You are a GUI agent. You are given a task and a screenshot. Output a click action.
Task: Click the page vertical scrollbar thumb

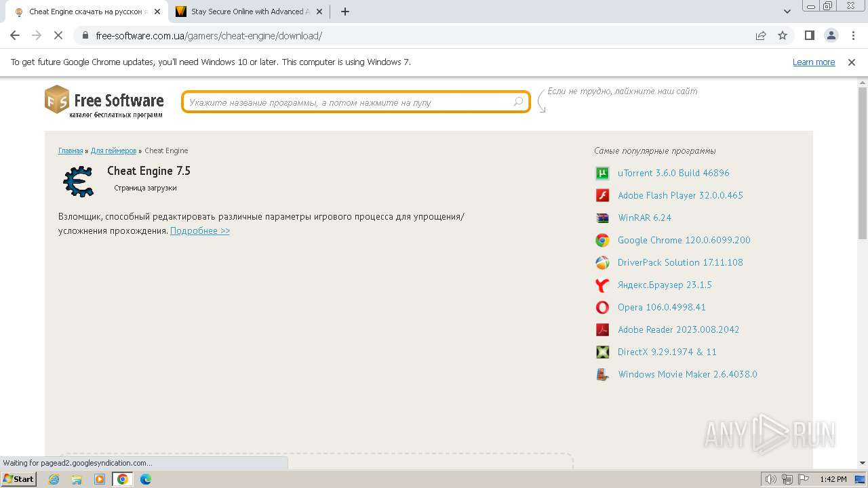tap(863, 163)
